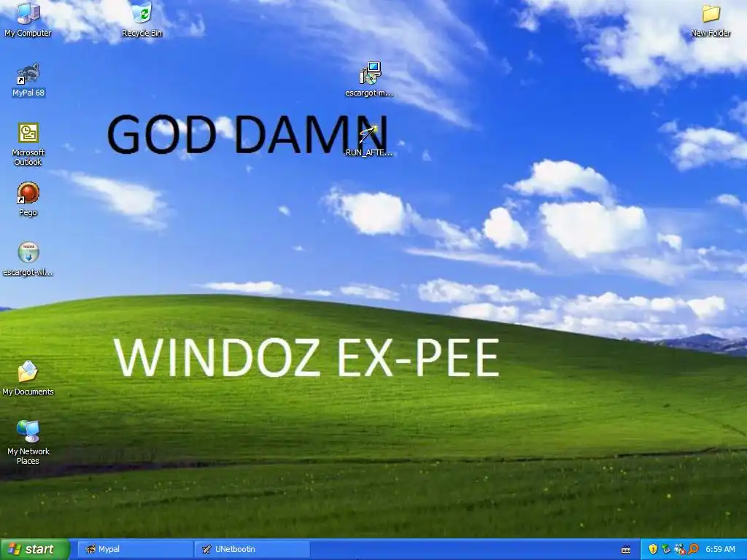This screenshot has width=747, height=560.
Task: Click the Safely Remove Hardware tray icon
Action: tap(666, 549)
